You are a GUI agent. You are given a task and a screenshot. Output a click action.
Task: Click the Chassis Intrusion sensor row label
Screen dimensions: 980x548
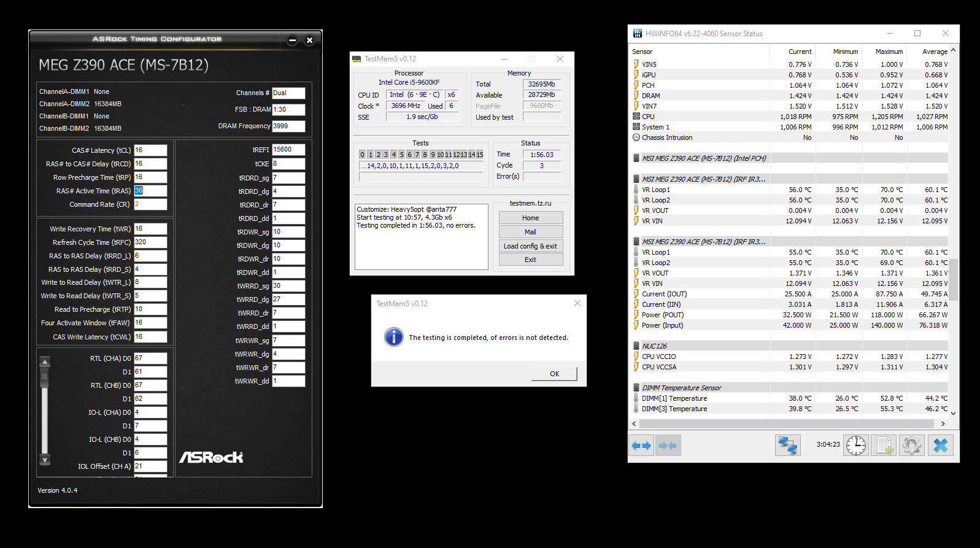667,137
